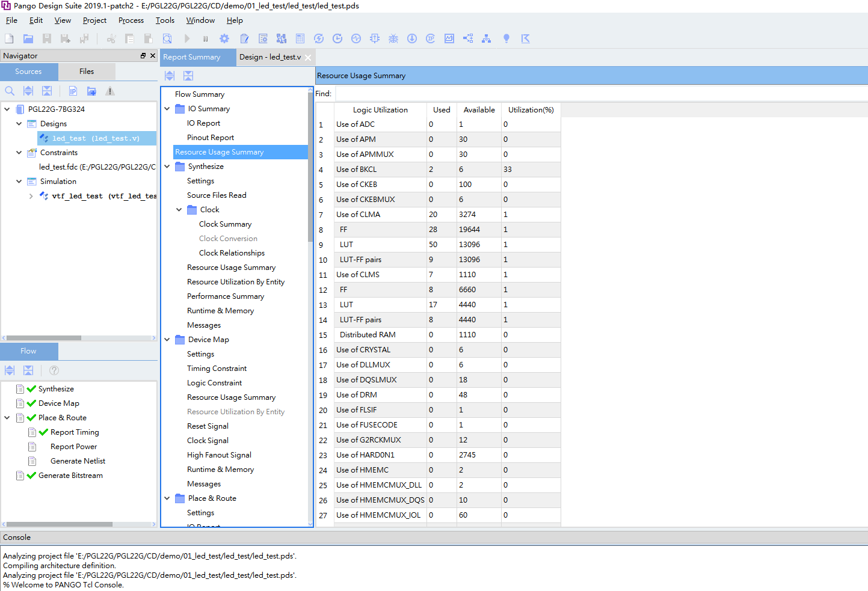Open Timing Constraint under Device Map
This screenshot has width=868, height=591.
point(217,369)
